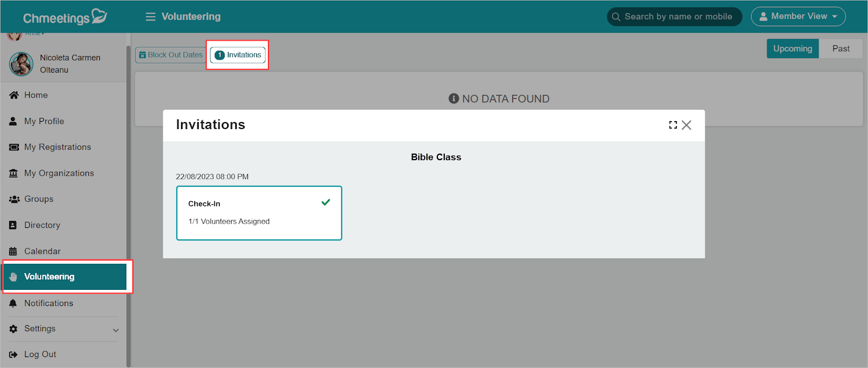Click the hamburger menu icon beside Volunteering
This screenshot has width=868, height=368.
pos(150,17)
